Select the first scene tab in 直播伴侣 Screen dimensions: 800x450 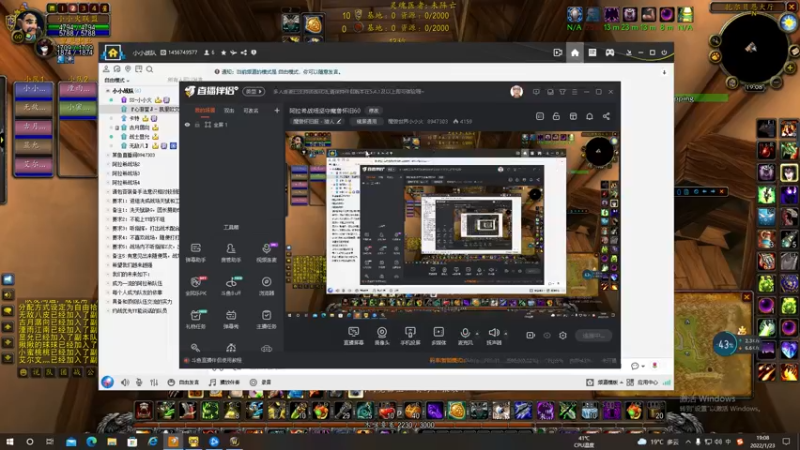click(205, 110)
